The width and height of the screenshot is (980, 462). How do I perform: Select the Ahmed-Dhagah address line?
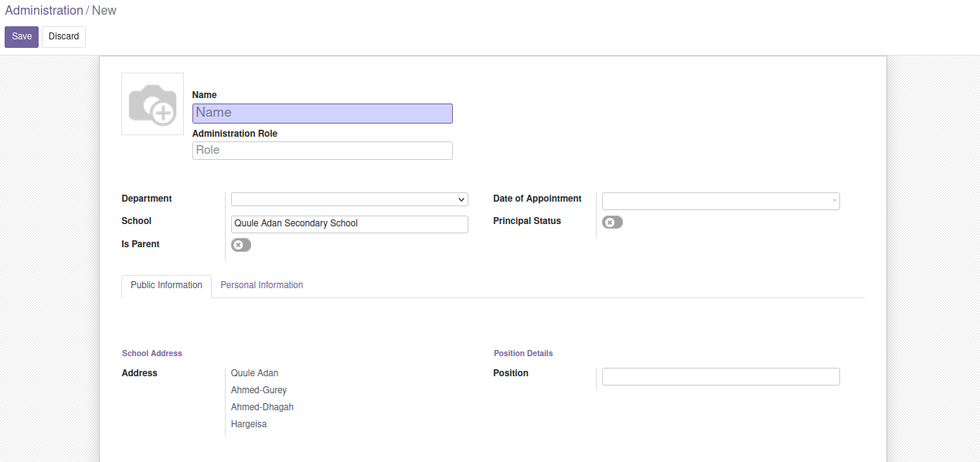pos(262,407)
